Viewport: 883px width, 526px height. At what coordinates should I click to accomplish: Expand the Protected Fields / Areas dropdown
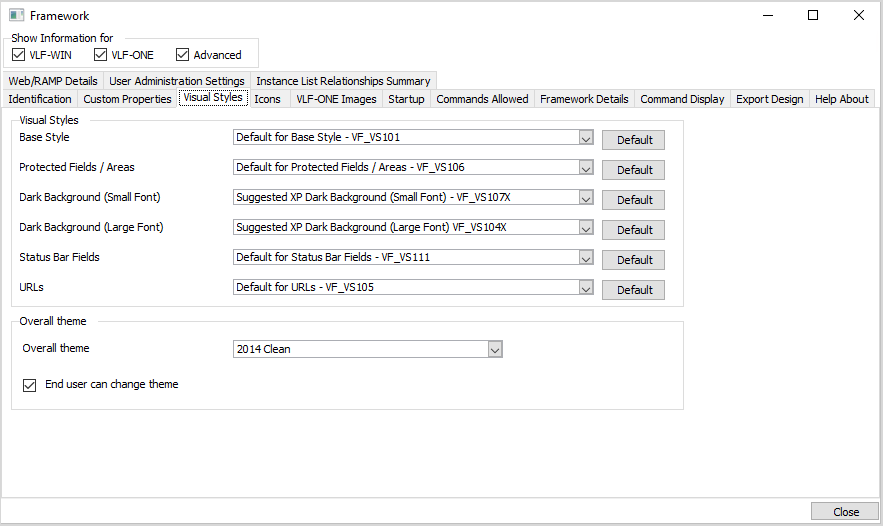[x=586, y=168]
